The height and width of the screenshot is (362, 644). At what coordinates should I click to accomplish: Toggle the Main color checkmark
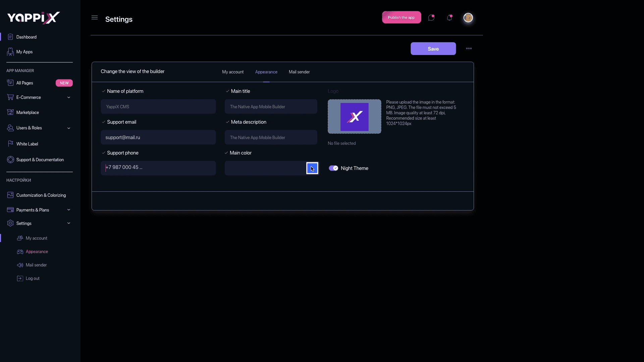(226, 153)
